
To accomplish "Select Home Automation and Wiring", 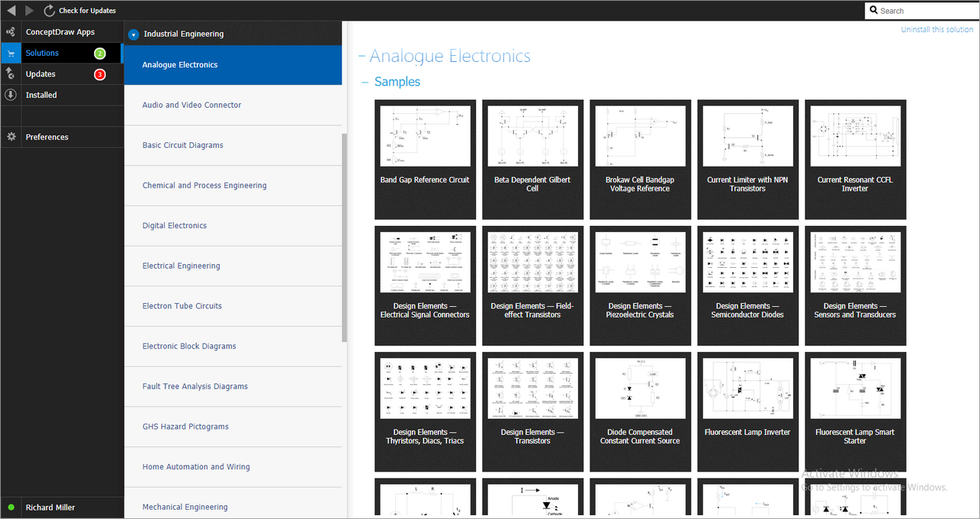I will click(x=233, y=467).
